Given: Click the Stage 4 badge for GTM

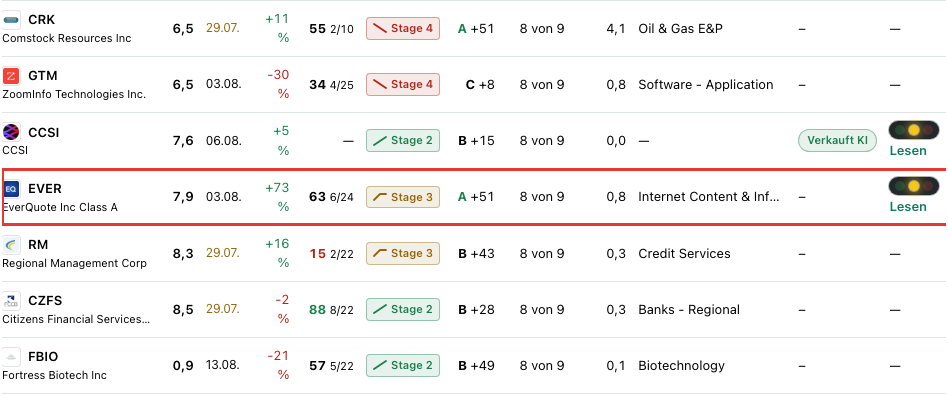Looking at the screenshot, I should 403,84.
